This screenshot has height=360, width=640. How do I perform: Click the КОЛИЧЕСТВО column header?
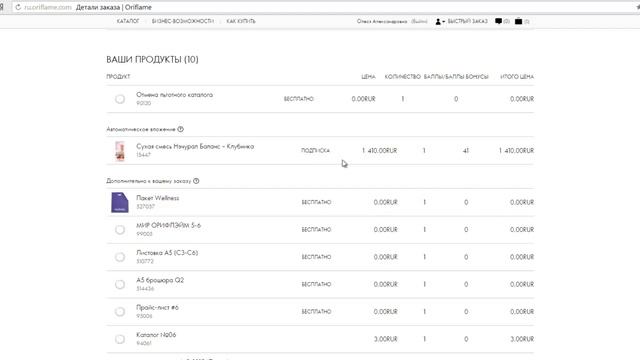coord(402,77)
